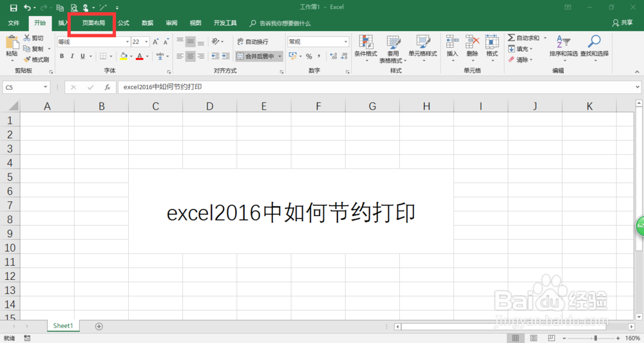This screenshot has height=343, width=644.
Task: Expand the formula bar
Action: coord(638,87)
